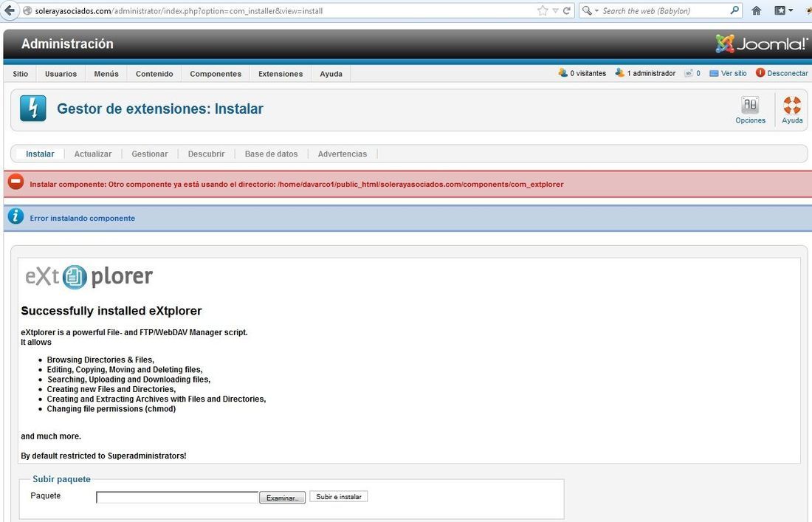Switch to the Descubrir tab
Screen dimensions: 812x522
click(206, 154)
